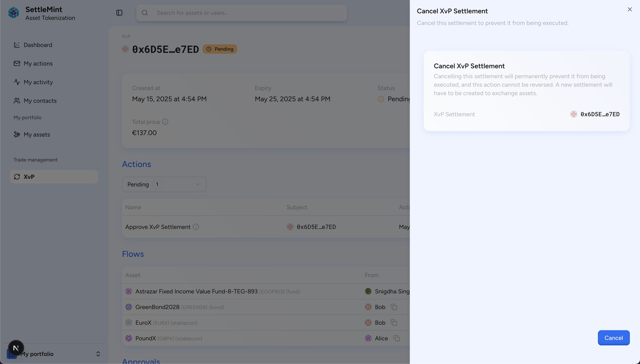Copy Alice's address in the PoundX row
This screenshot has height=364, width=640.
pyautogui.click(x=396, y=338)
